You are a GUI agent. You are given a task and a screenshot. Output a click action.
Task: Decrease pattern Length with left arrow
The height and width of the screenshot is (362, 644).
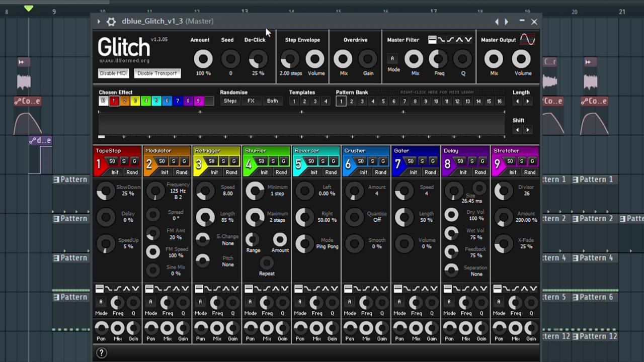(x=517, y=101)
